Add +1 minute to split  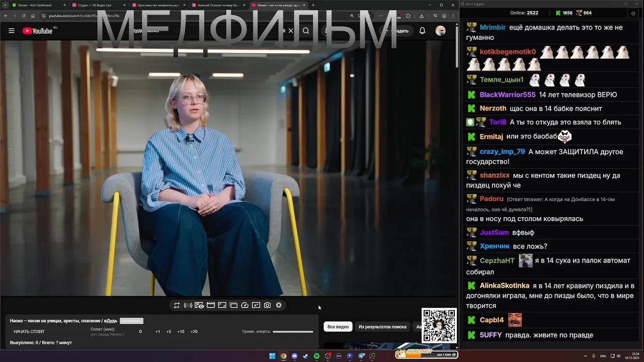[x=157, y=332]
